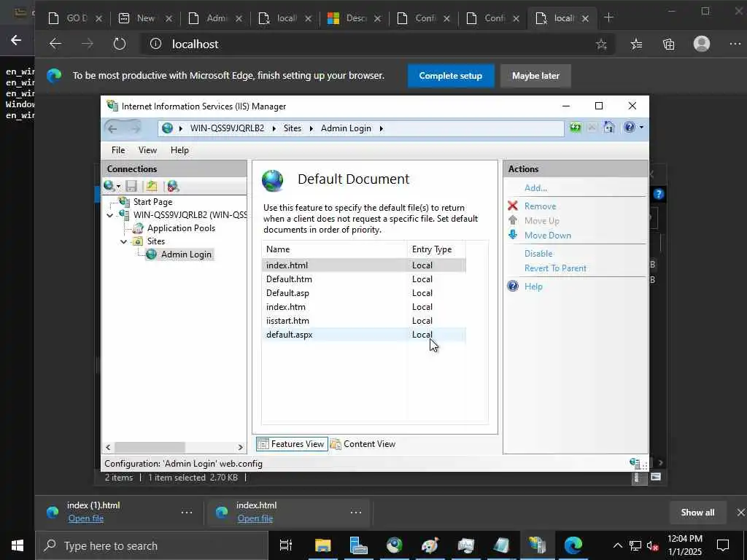The image size is (747, 560).
Task: Click the File Explorer taskbar icon
Action: pos(322,545)
